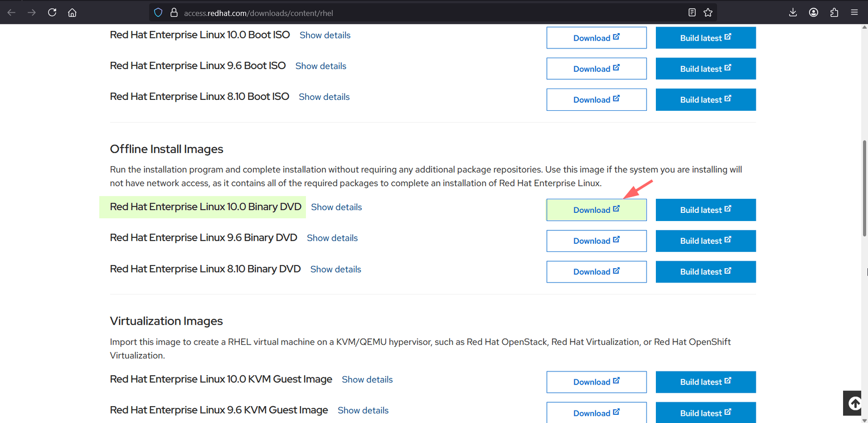Build latest for RHEL 10.0 Boot ISO

point(705,38)
